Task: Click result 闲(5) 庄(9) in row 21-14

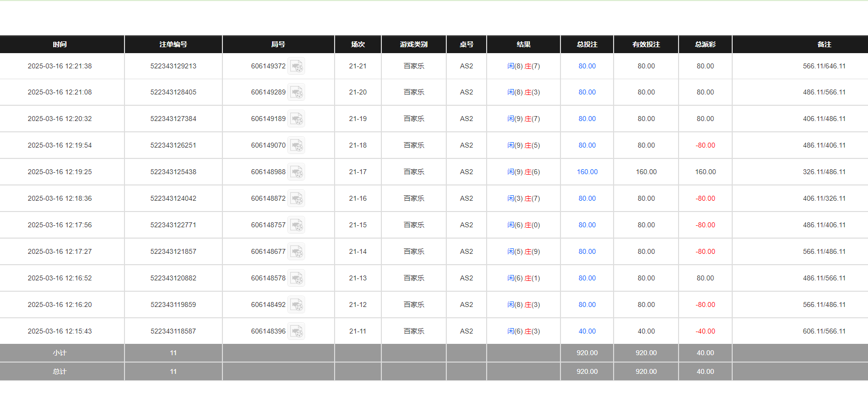Action: click(524, 251)
